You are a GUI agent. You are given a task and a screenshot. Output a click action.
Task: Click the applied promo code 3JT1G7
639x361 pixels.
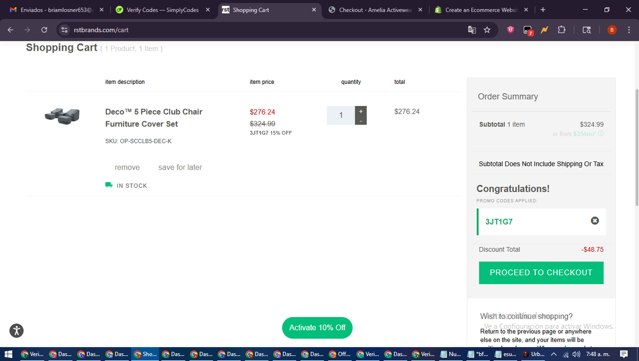(x=499, y=222)
